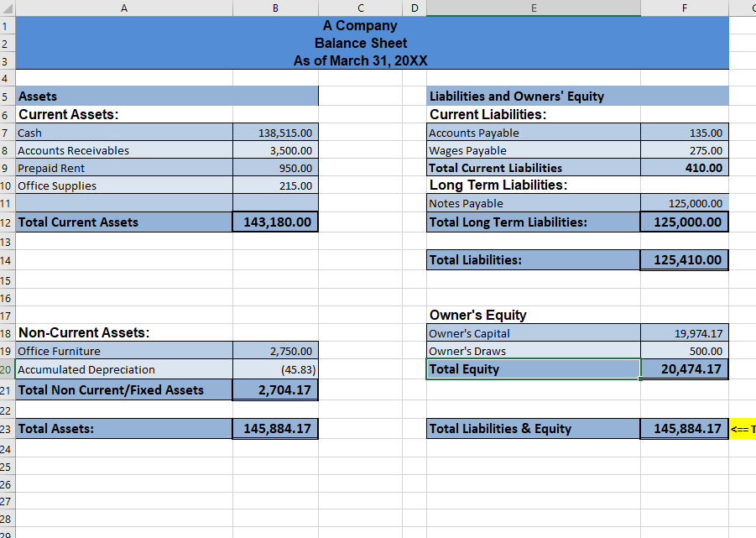The image size is (756, 538).
Task: Click the column E header
Action: (534, 8)
